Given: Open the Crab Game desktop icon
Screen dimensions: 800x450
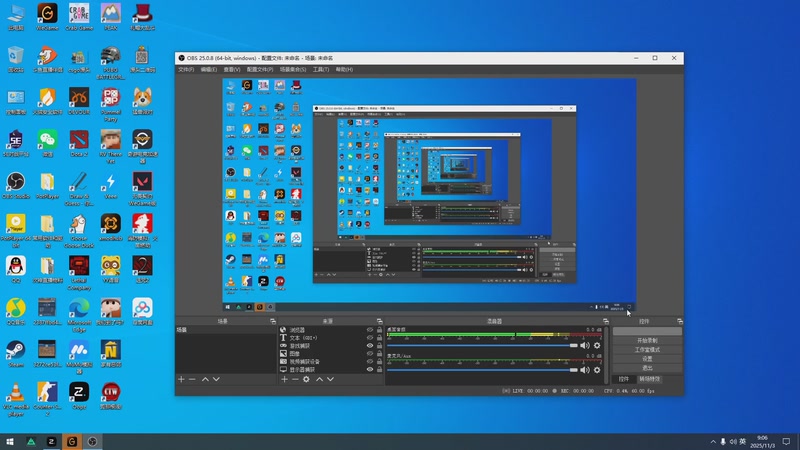Looking at the screenshot, I should (79, 17).
